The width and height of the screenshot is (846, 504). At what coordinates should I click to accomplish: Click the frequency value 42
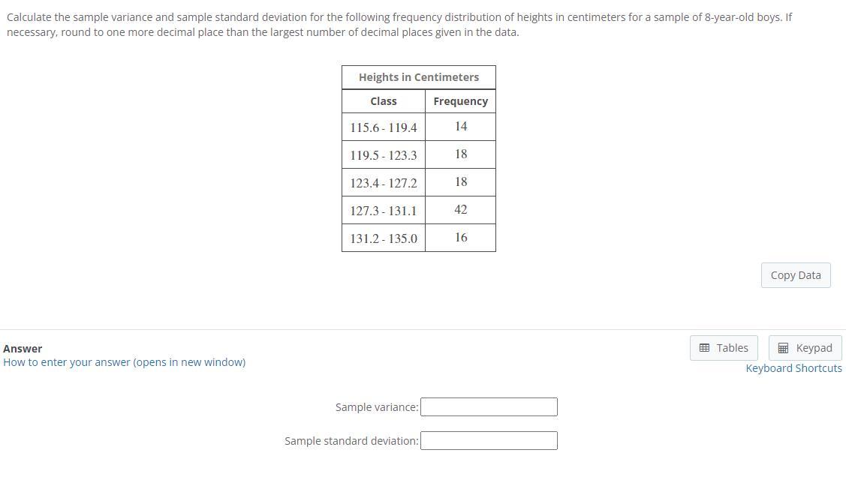[x=460, y=210]
